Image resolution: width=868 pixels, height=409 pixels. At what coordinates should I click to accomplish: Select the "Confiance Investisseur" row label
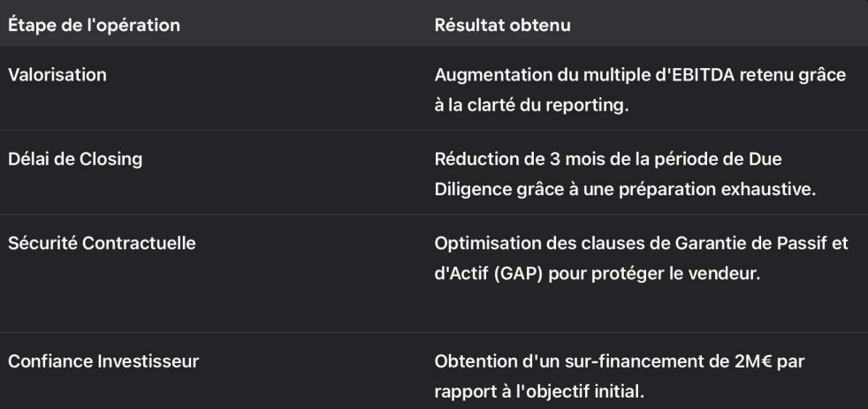[103, 362]
